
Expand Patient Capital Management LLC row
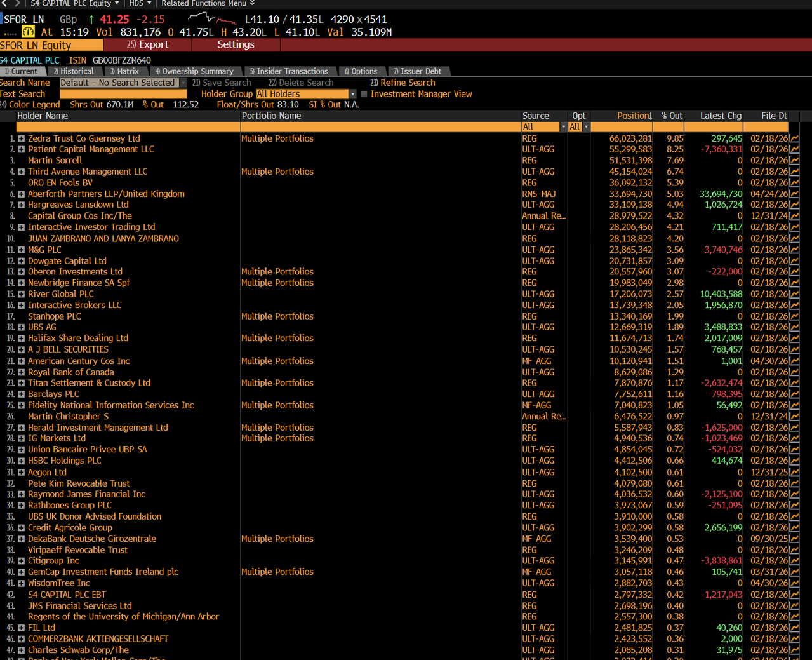tap(21, 149)
